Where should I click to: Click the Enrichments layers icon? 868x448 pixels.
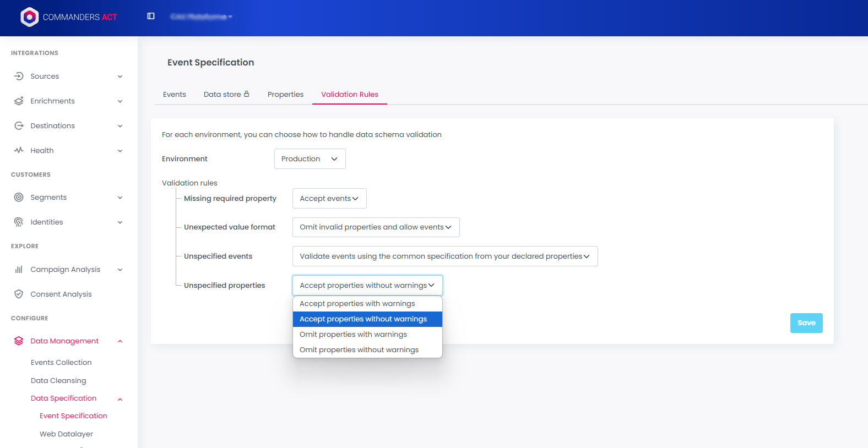(x=19, y=101)
